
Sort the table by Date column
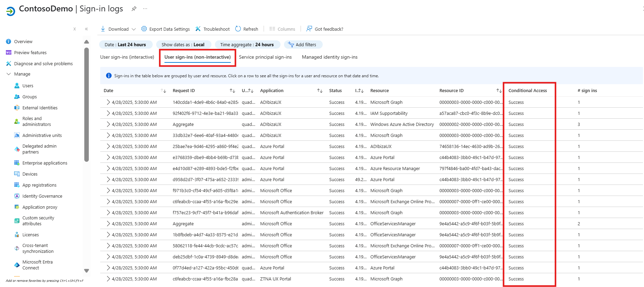click(x=163, y=91)
